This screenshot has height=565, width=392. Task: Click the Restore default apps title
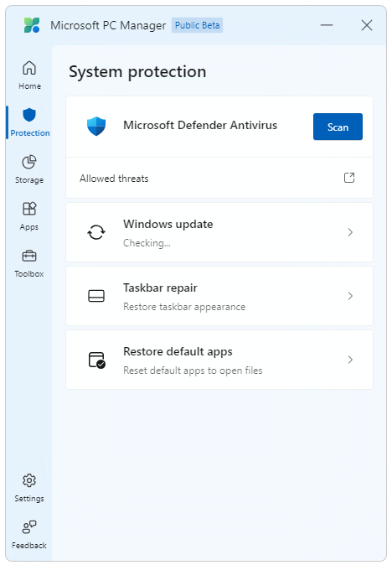pyautogui.click(x=178, y=352)
